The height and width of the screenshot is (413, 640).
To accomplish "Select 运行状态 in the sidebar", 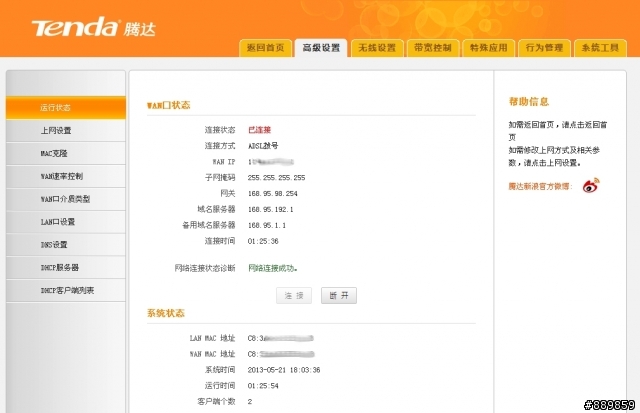I will point(66,108).
